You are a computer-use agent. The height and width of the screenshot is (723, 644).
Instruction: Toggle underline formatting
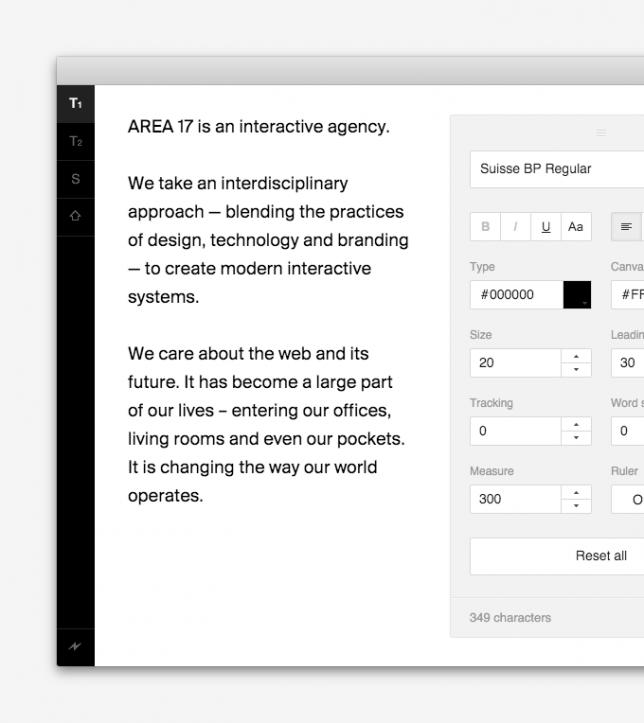[546, 227]
